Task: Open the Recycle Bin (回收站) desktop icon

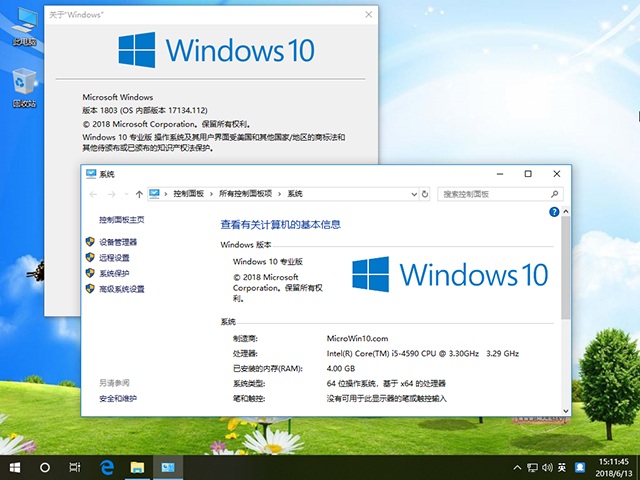Action: pyautogui.click(x=24, y=88)
